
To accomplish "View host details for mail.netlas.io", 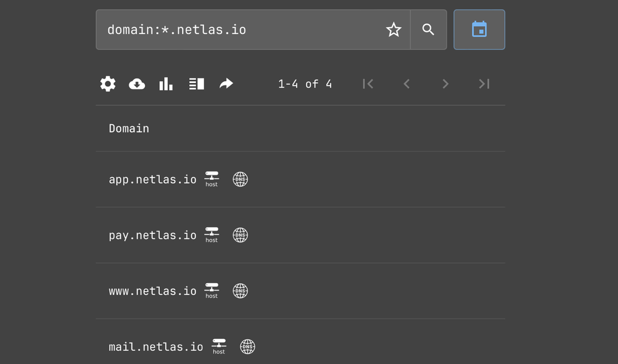I will (x=219, y=346).
